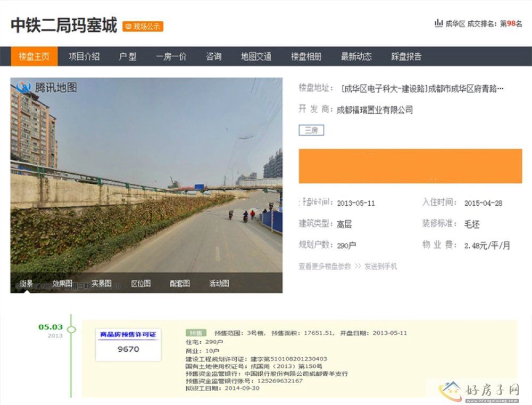The width and height of the screenshot is (532, 405).
Task: Click the timeline circle marker for 05.03
Action: pyautogui.click(x=71, y=330)
